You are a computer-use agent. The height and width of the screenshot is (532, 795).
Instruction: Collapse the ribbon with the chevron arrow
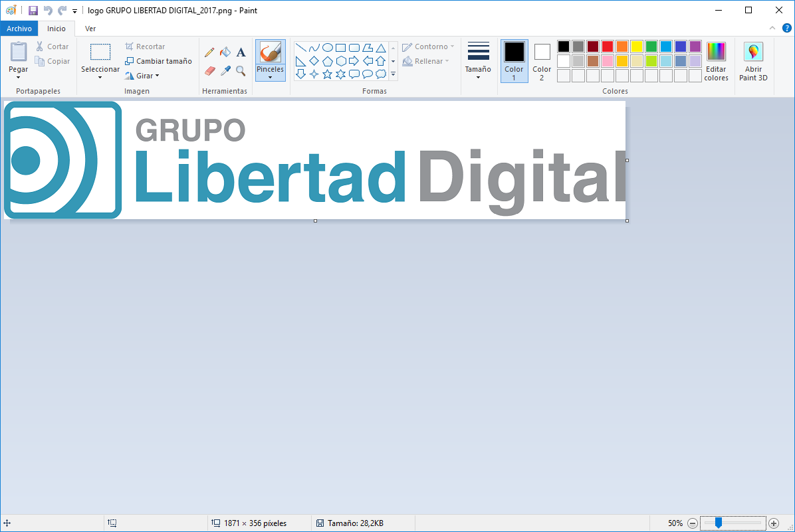[772, 29]
